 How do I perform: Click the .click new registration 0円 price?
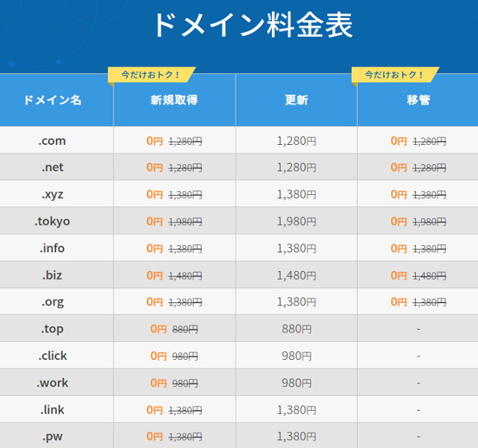pos(158,355)
